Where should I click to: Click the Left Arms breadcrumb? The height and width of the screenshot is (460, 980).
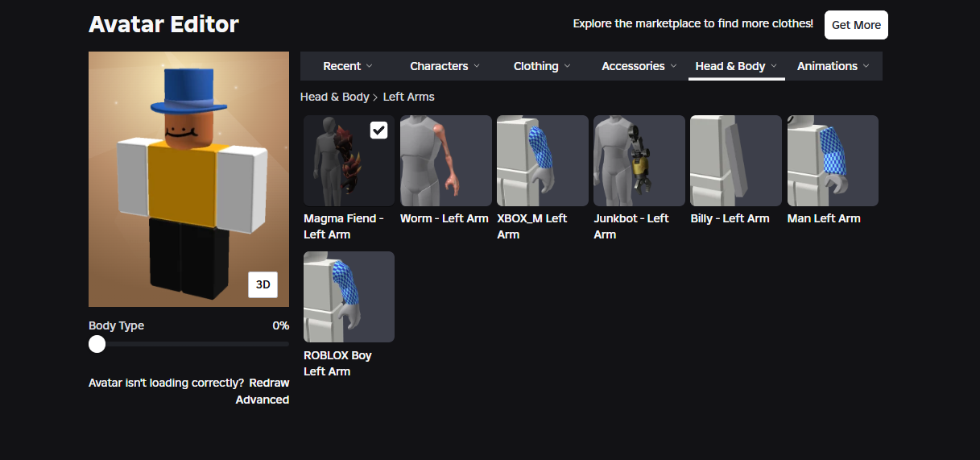tap(408, 97)
